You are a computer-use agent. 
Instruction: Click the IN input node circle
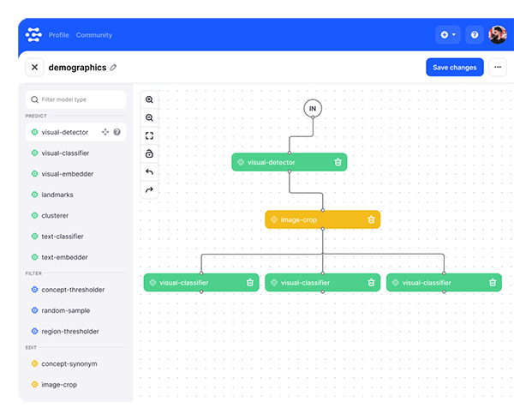coord(314,108)
